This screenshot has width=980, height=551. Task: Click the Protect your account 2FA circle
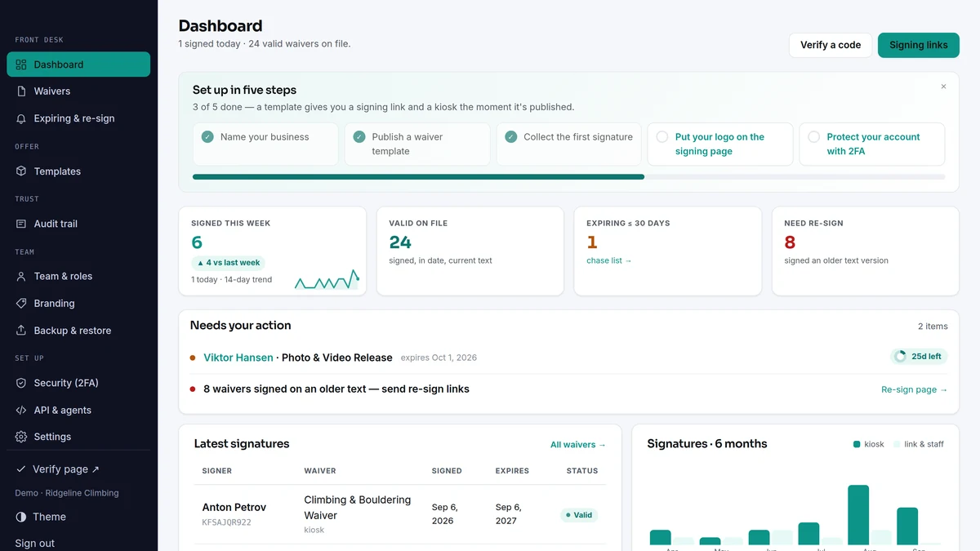click(813, 137)
